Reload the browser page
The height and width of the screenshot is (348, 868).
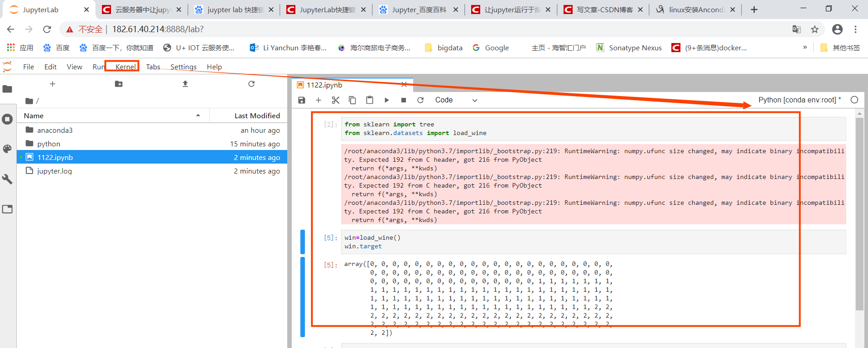pos(47,29)
